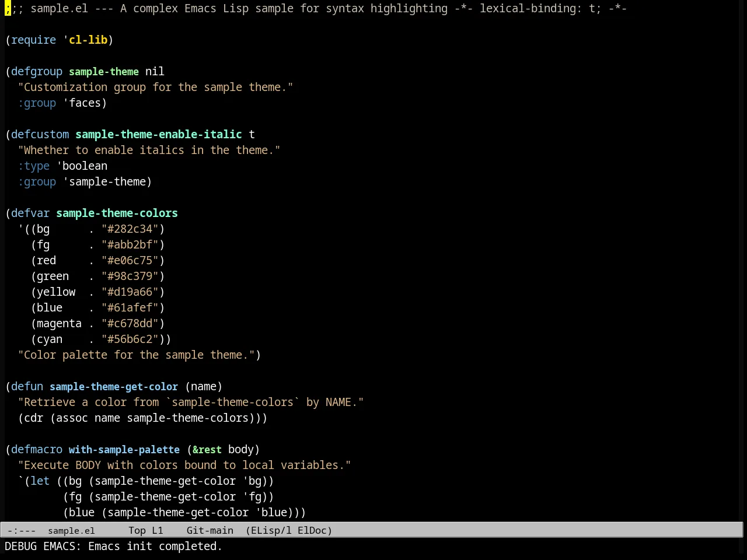Click the docstring 'Execute BODY with colors bound'
The image size is (747, 560).
[x=184, y=465]
